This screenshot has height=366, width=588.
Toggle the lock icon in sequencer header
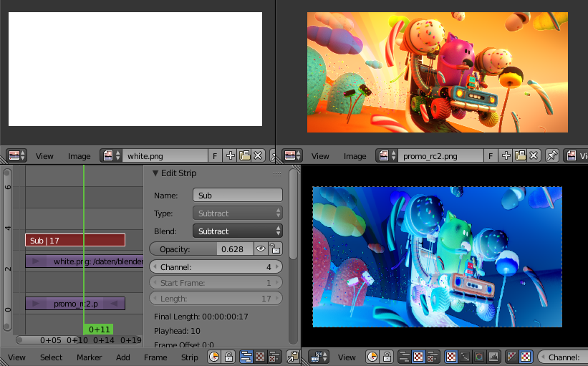tap(228, 357)
